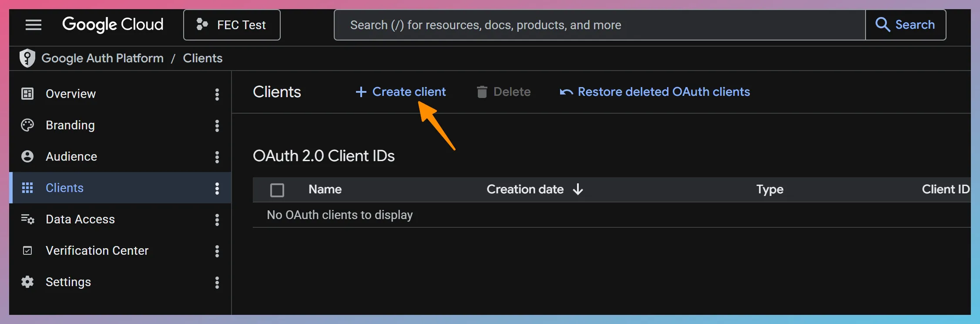The width and height of the screenshot is (980, 324).
Task: Open the Overview page in sidebar
Action: pos(120,94)
